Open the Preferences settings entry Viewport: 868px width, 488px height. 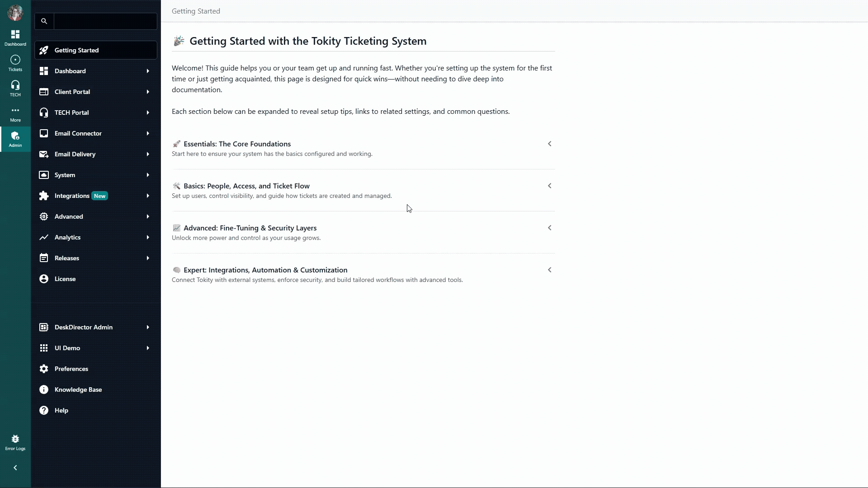point(71,369)
